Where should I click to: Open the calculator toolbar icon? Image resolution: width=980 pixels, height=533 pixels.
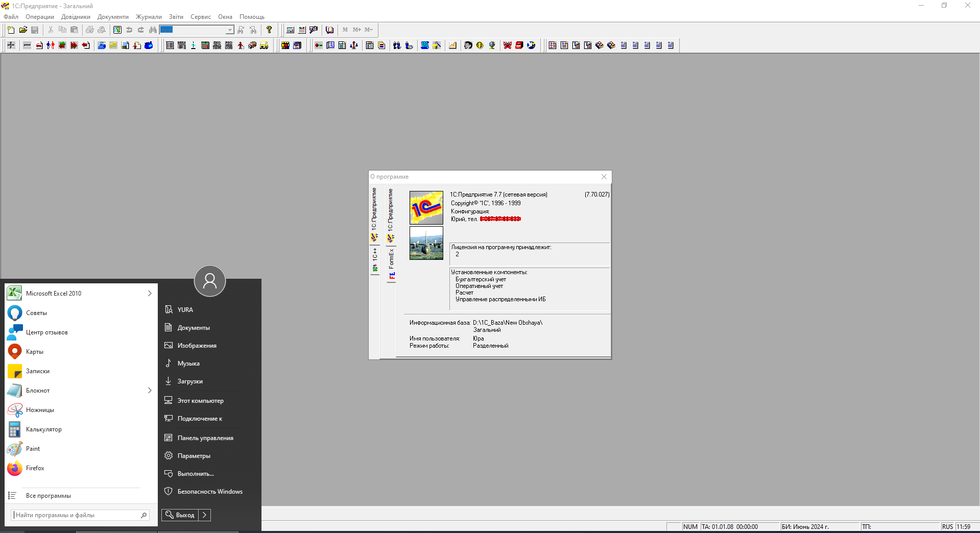290,30
